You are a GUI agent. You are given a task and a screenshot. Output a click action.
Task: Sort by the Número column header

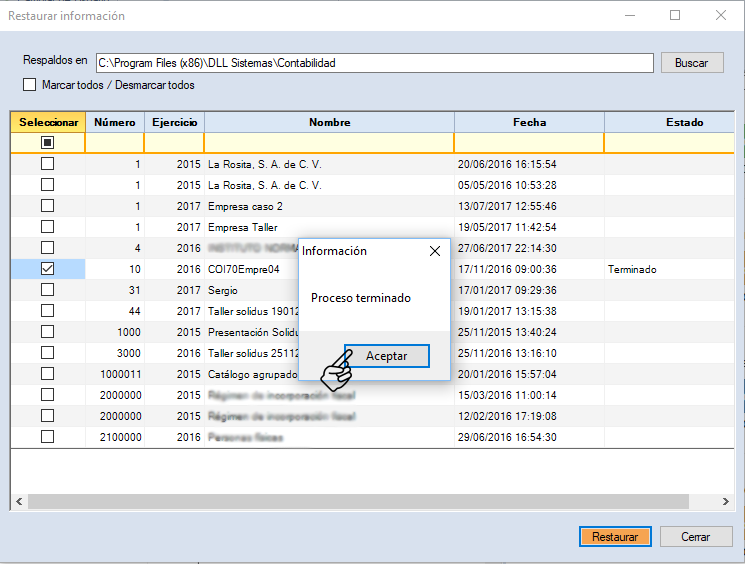click(x=114, y=122)
